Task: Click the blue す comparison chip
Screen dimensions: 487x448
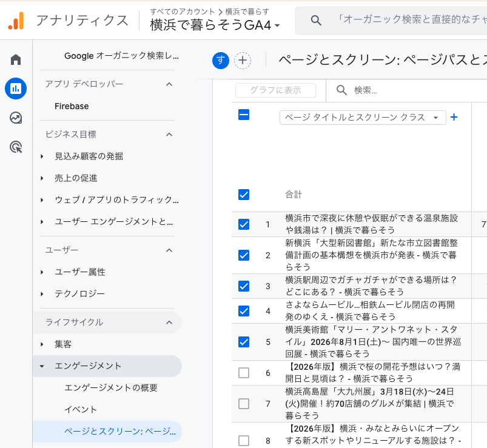Action: click(220, 61)
